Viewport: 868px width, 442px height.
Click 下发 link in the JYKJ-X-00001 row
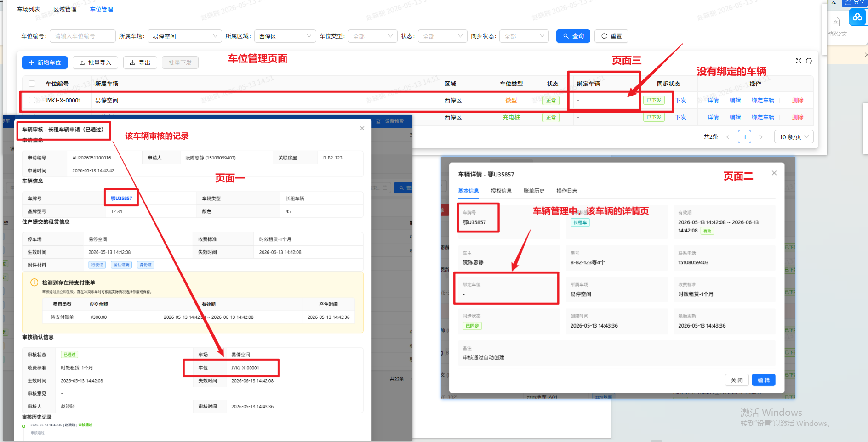(680, 100)
